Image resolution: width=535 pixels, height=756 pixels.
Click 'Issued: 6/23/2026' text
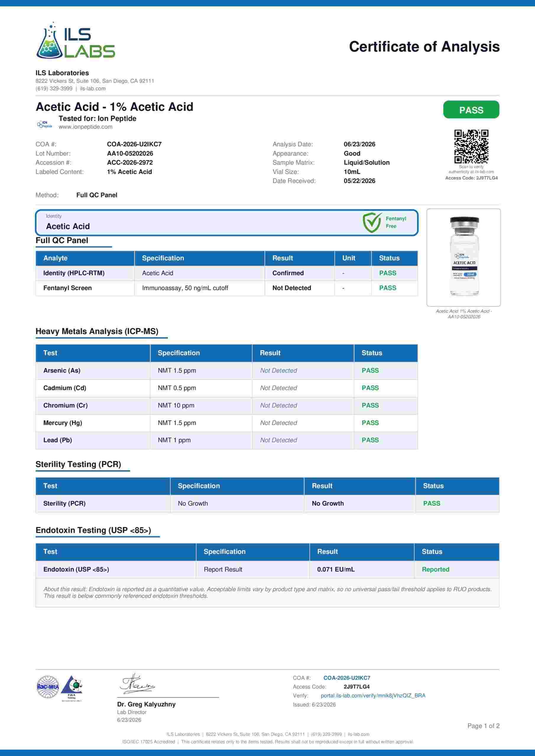314,705
